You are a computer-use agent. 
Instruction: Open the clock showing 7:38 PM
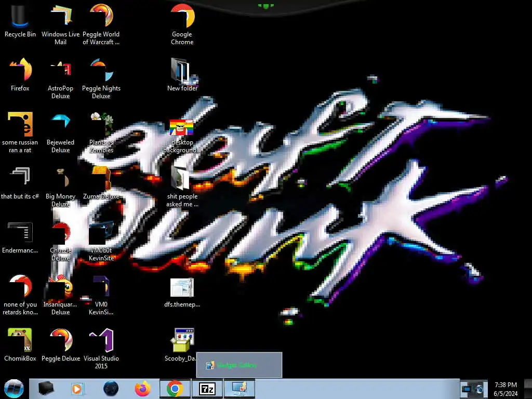pyautogui.click(x=506, y=389)
